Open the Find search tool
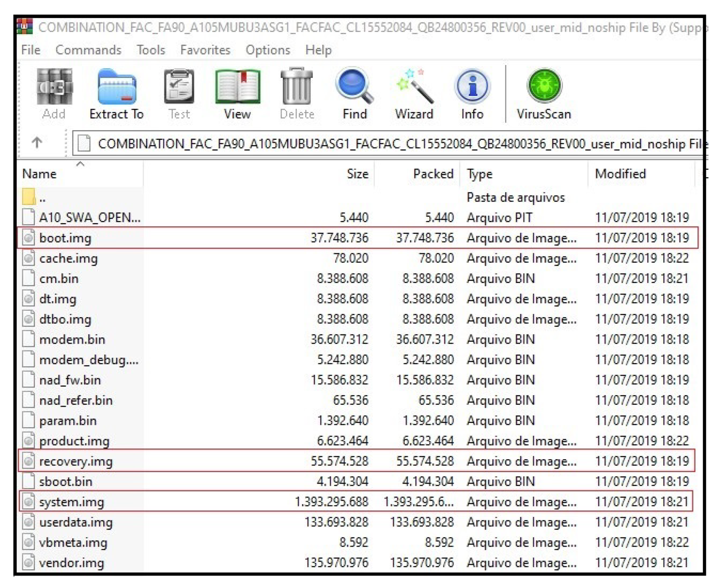 click(355, 86)
